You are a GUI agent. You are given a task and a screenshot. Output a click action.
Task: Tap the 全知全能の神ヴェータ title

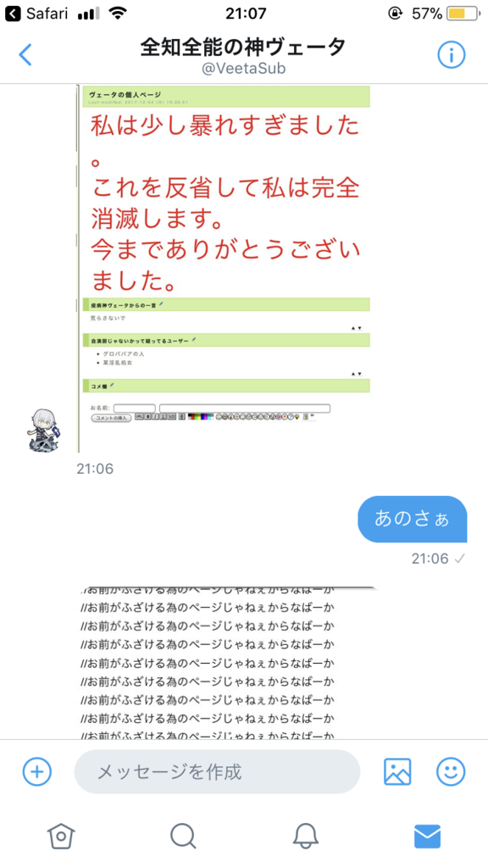243,47
